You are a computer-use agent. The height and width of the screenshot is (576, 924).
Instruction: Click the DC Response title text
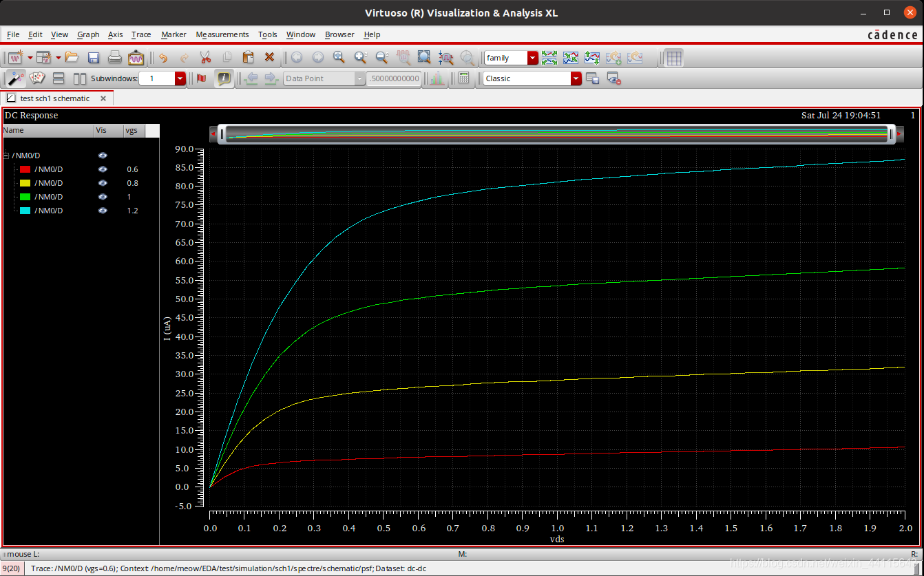click(x=31, y=115)
